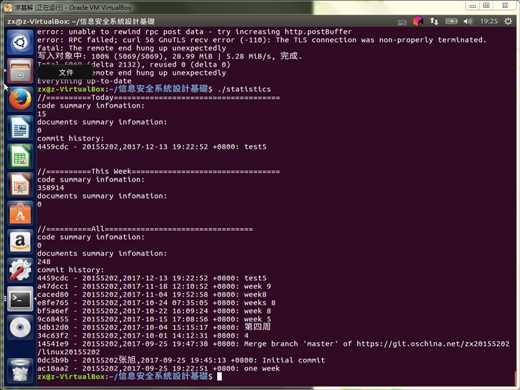Open the optical disc icon in the dock
520x390 pixels.
tap(20, 327)
